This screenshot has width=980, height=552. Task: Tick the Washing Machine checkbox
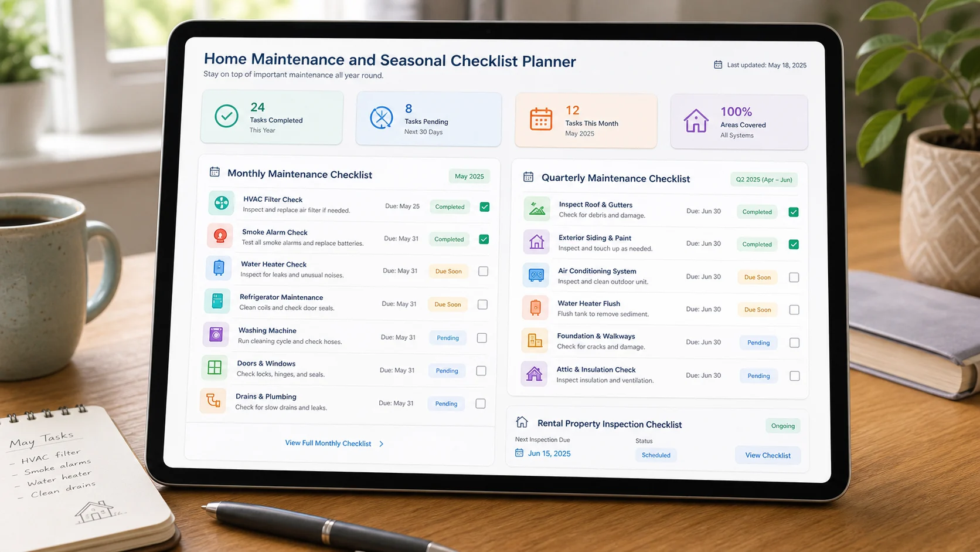[482, 338]
